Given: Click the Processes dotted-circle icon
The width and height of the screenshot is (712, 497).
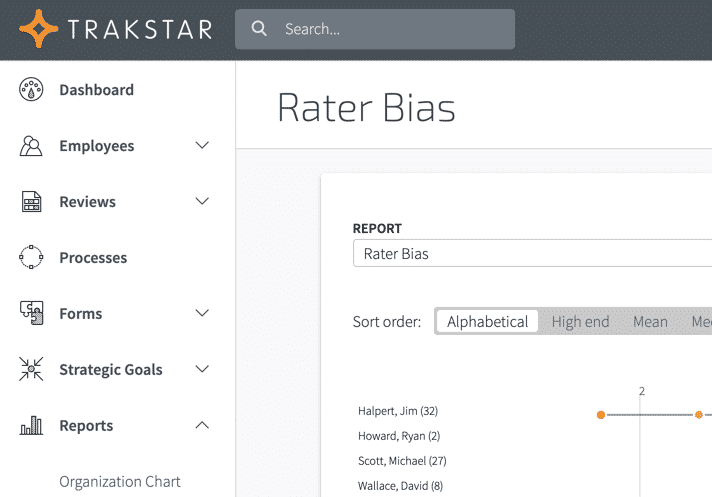Looking at the screenshot, I should click(31, 257).
